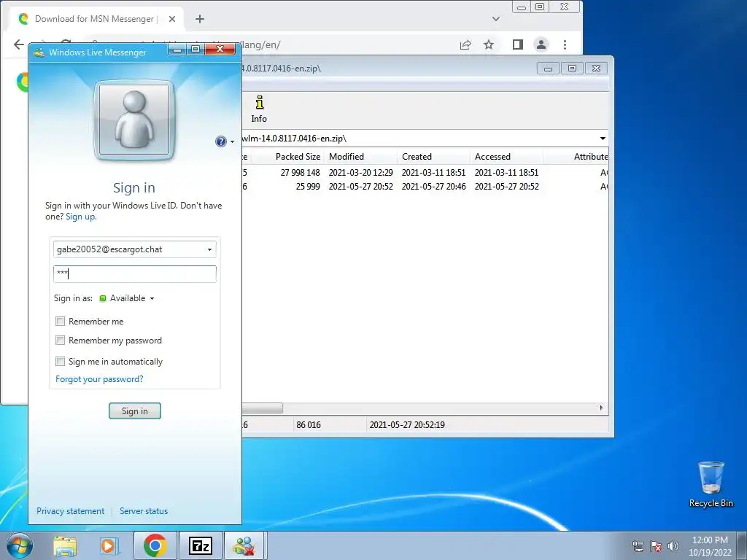Open the Action Center flag icon
This screenshot has height=560, width=747.
pyautogui.click(x=656, y=546)
